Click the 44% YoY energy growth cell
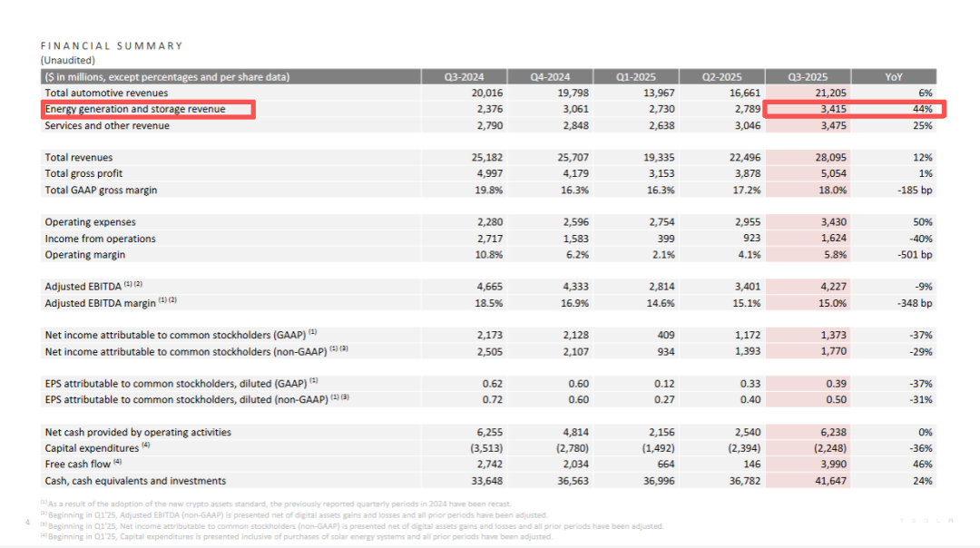Viewport: 980px width, 548px height. (923, 110)
